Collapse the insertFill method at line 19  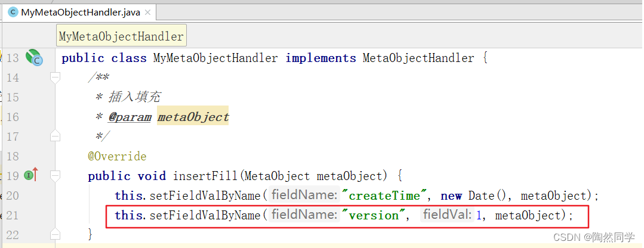click(55, 176)
